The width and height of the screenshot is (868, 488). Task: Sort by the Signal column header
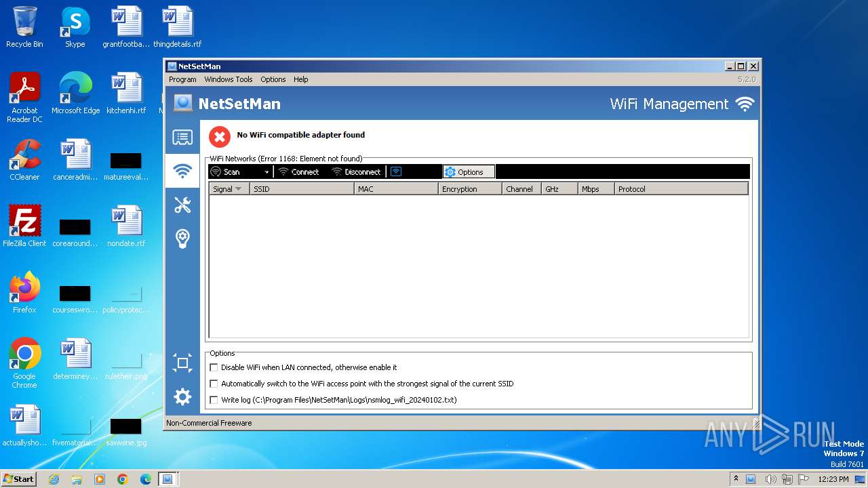coord(229,189)
